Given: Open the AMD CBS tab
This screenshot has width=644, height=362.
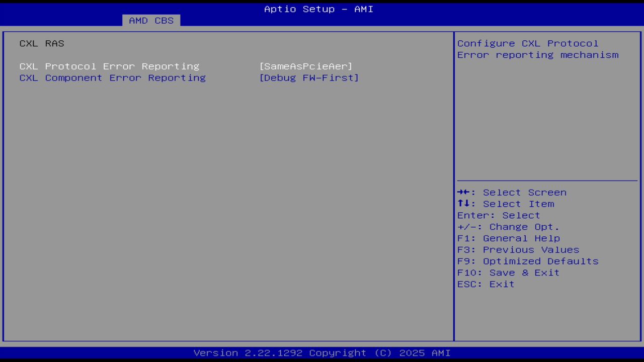Looking at the screenshot, I should pyautogui.click(x=151, y=21).
